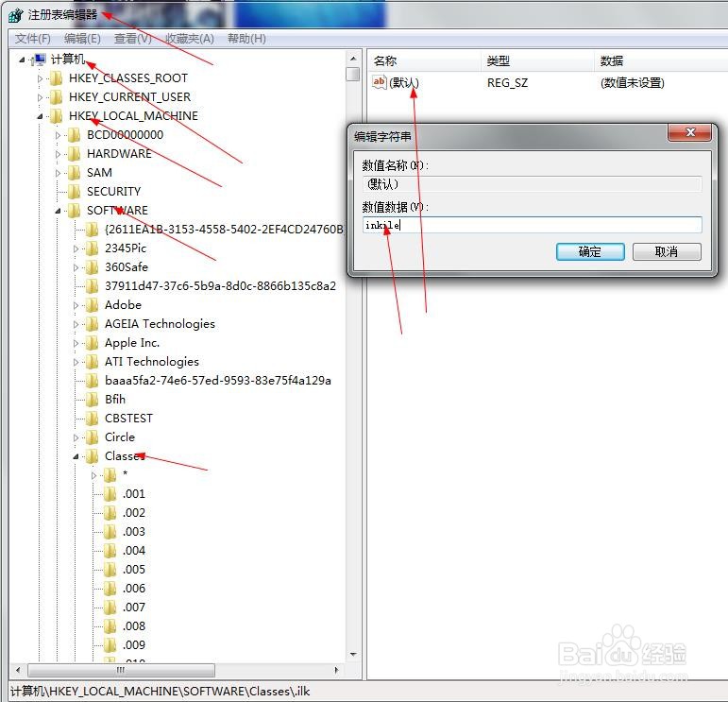Open the 收藏夹(A) menu
Viewport: 728px width, 702px height.
190,39
